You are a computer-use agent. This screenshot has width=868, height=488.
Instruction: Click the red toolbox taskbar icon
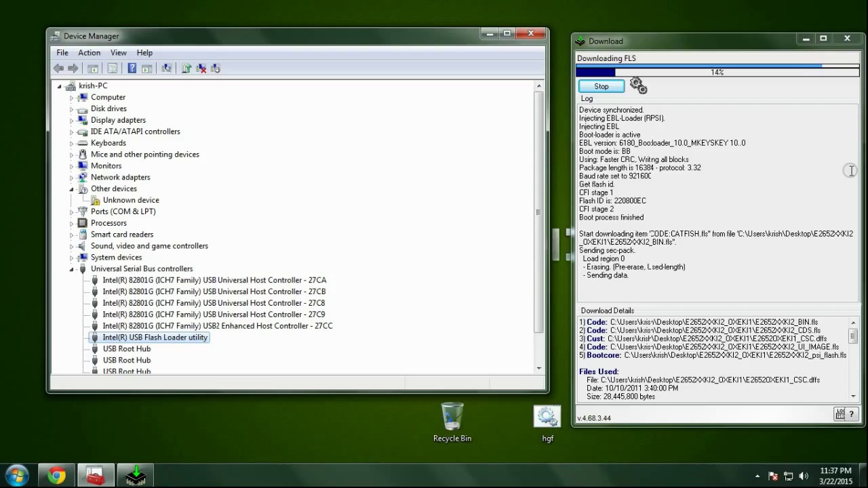96,476
